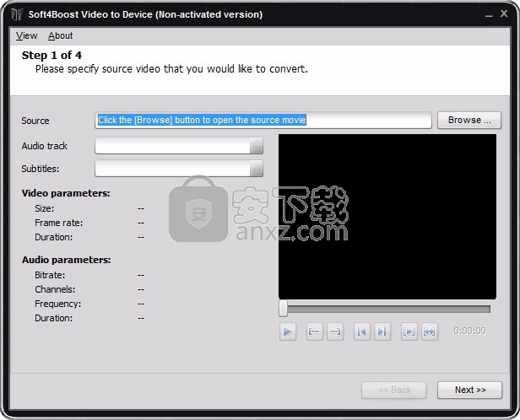Click the << Back button
This screenshot has width=520, height=420.
click(x=394, y=390)
